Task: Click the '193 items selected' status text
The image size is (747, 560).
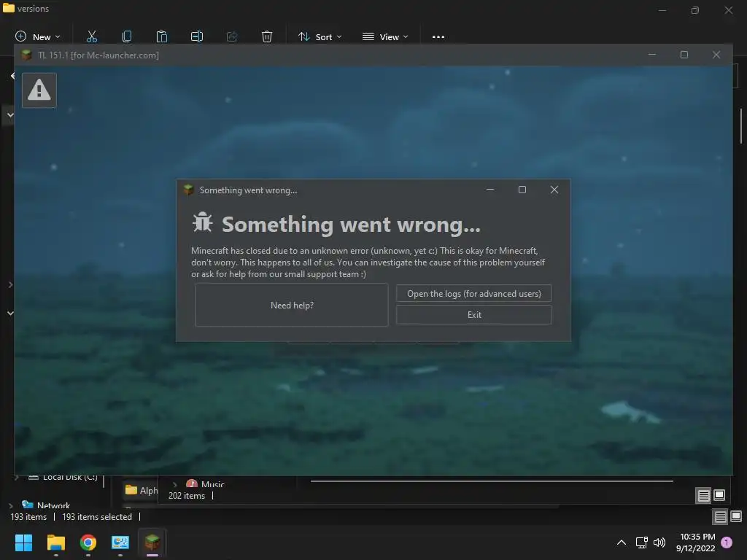Action: [97, 517]
